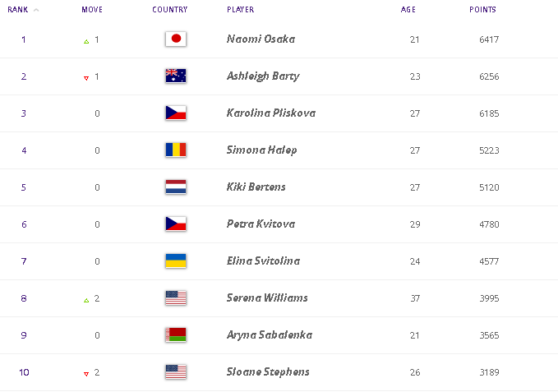Click the Belarus flag icon

(176, 334)
